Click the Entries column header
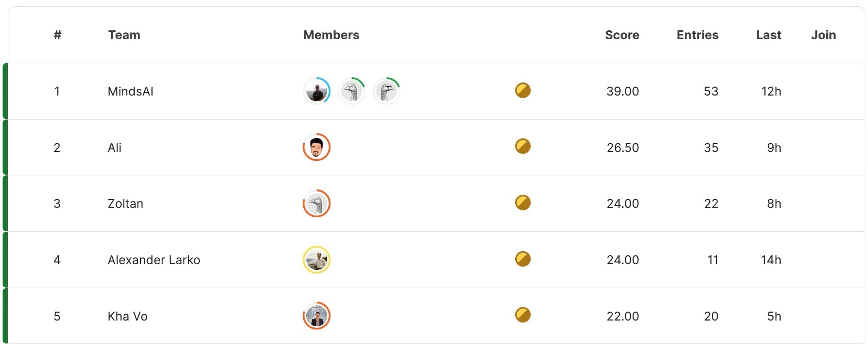This screenshot has width=868, height=344. click(x=697, y=35)
